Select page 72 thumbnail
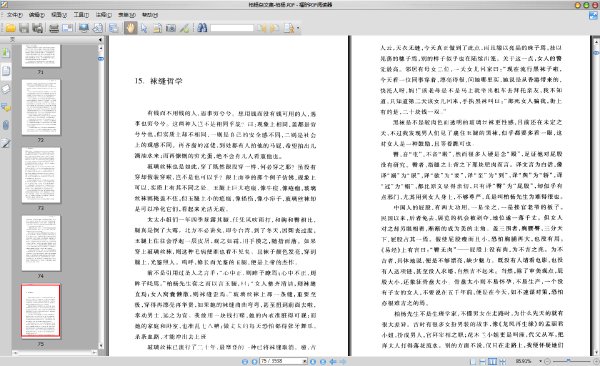Image resolution: width=600 pixels, height=366 pixels. [41, 107]
